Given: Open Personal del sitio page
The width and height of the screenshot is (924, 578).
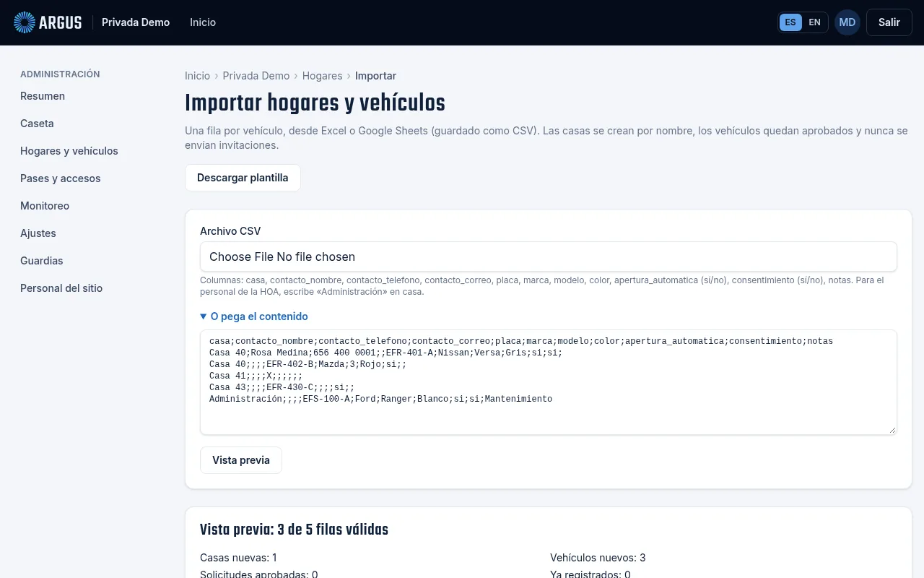Looking at the screenshot, I should 61,288.
